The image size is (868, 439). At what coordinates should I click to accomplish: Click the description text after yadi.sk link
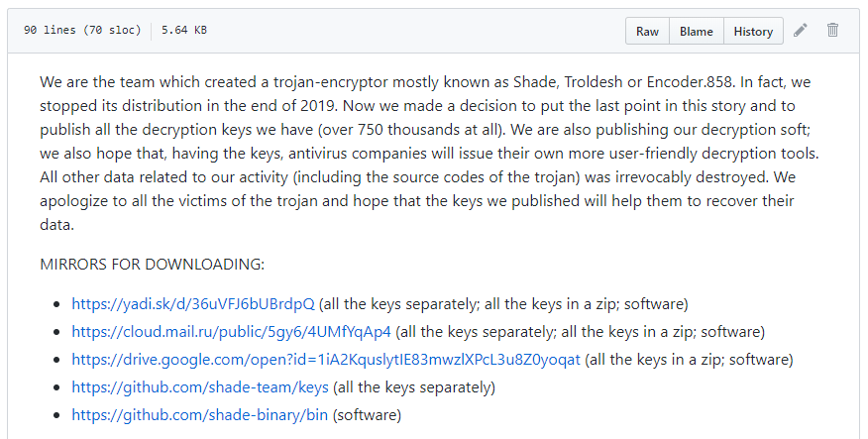click(x=503, y=303)
